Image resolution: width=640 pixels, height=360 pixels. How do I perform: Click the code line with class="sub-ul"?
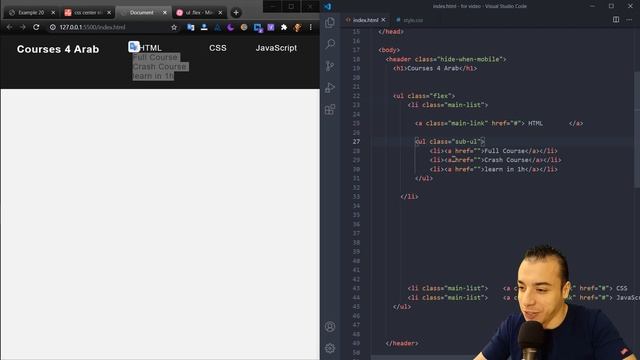pos(450,142)
